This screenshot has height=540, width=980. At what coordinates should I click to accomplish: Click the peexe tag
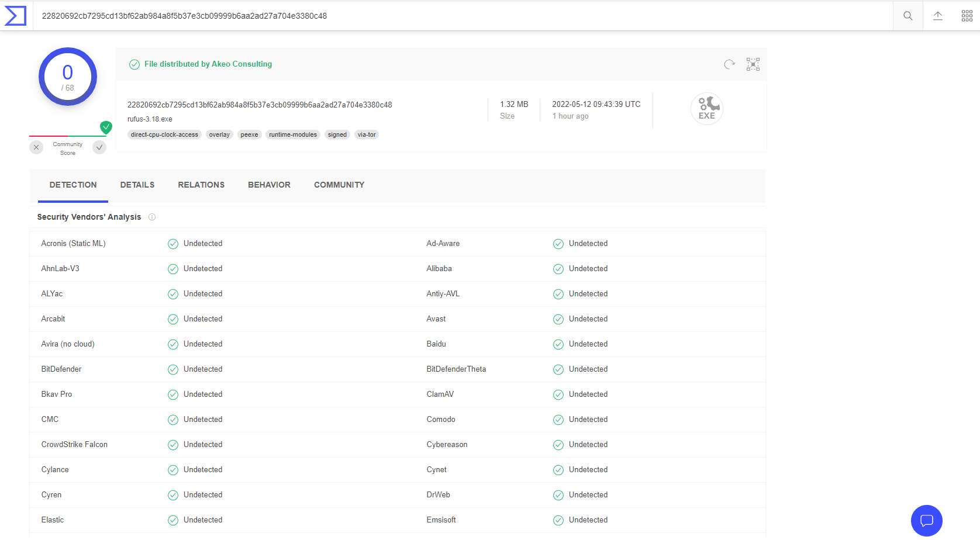point(249,134)
